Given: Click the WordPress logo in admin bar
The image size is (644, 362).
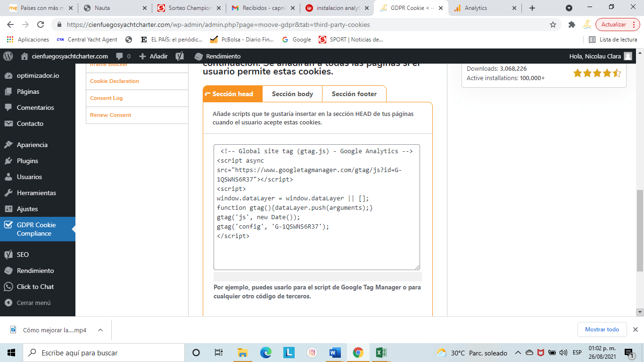Looking at the screenshot, I should pyautogui.click(x=8, y=56).
